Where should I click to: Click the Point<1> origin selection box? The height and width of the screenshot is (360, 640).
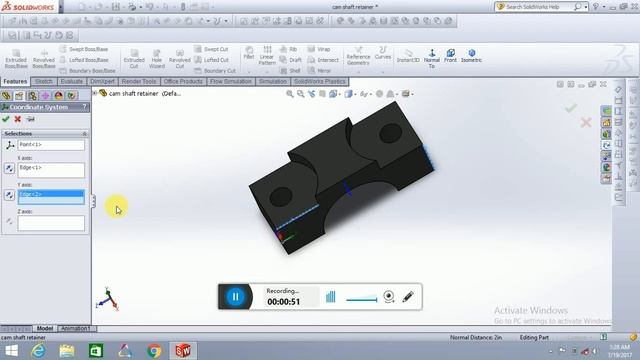(x=51, y=145)
